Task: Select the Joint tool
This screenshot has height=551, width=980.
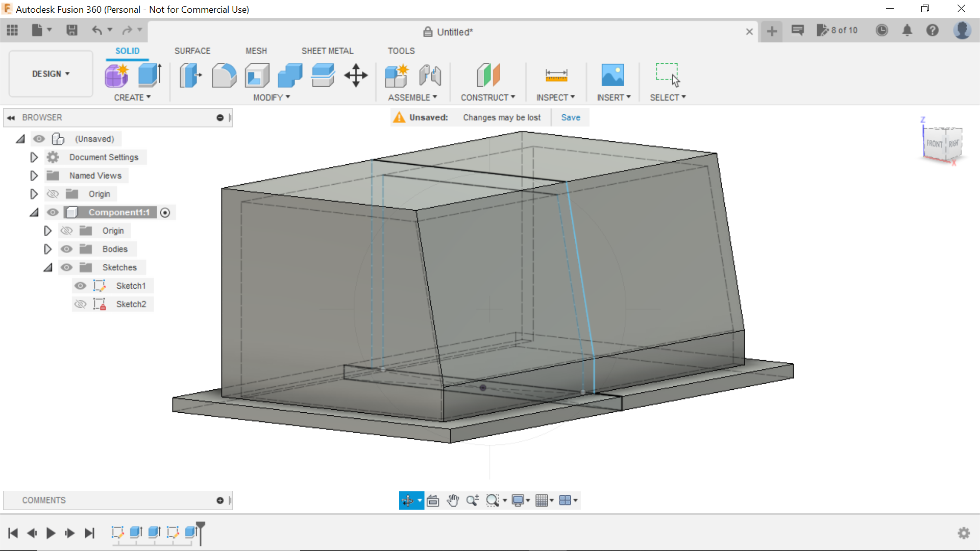Action: coord(429,75)
